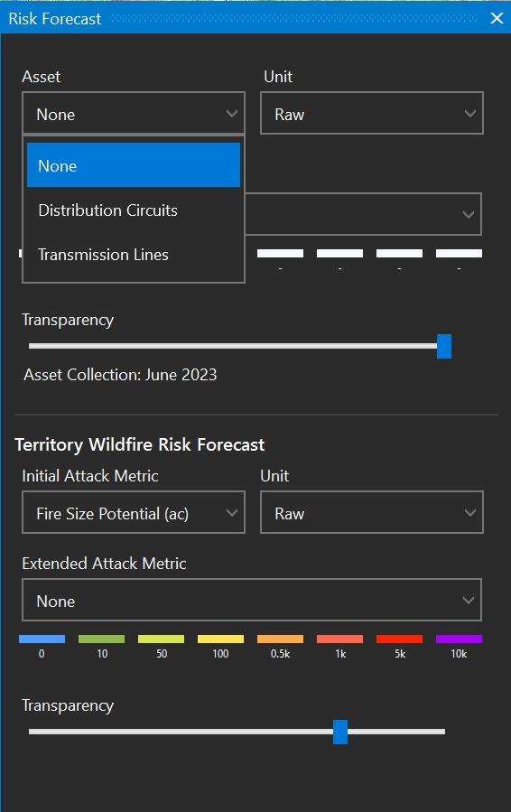Screen dimensions: 511x812
Task: Collapse the Asset dropdown showing None
Action: pos(134,114)
